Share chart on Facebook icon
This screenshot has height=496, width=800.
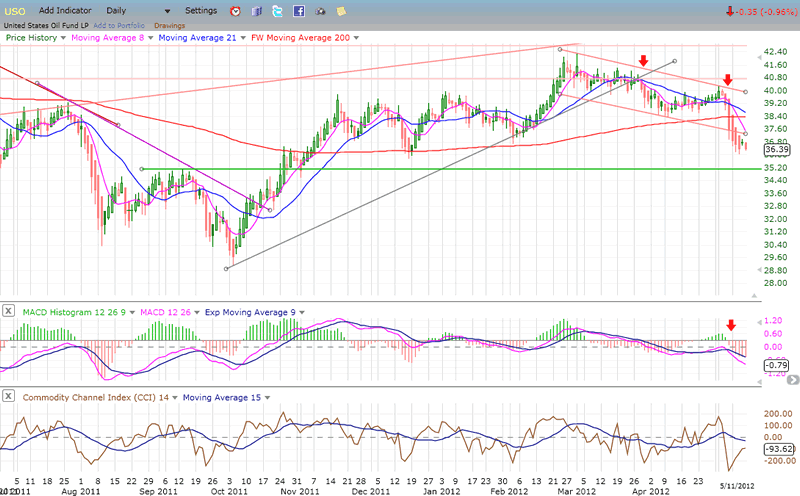(298, 11)
